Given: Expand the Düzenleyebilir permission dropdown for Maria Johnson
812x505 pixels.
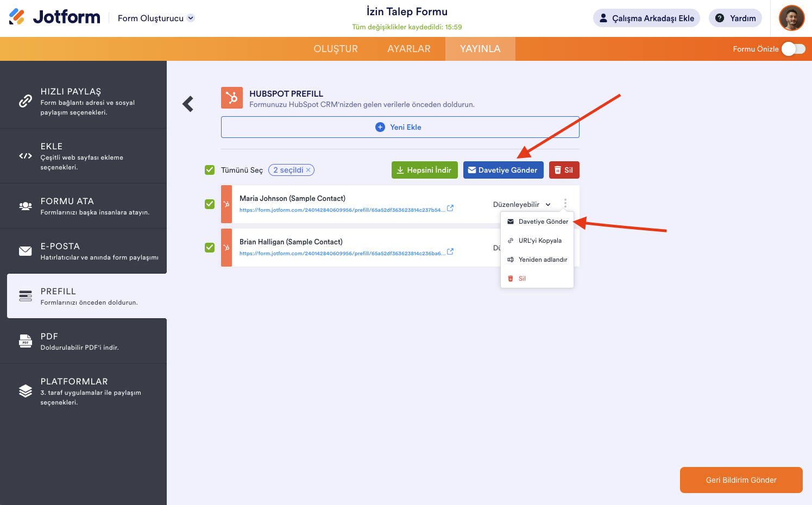Looking at the screenshot, I should tap(522, 205).
